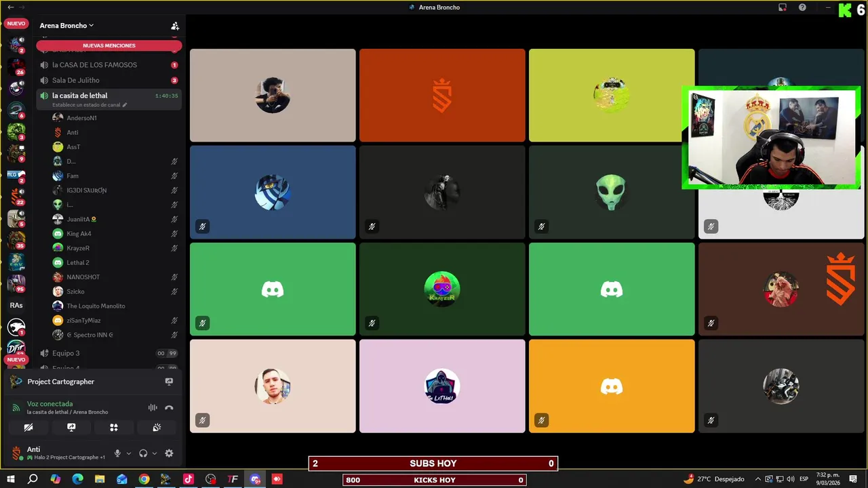Viewport: 868px width, 488px height.
Task: Open Anti user profile panel
Action: [x=58, y=453]
